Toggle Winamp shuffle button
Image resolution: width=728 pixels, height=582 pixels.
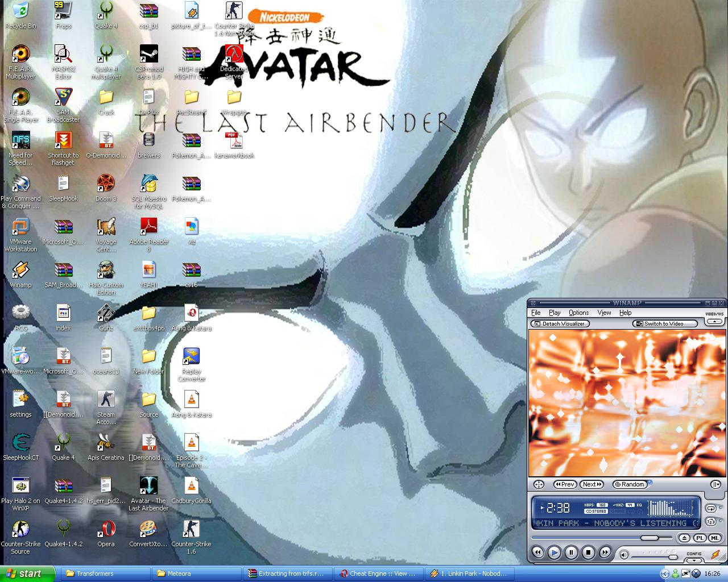(711, 522)
